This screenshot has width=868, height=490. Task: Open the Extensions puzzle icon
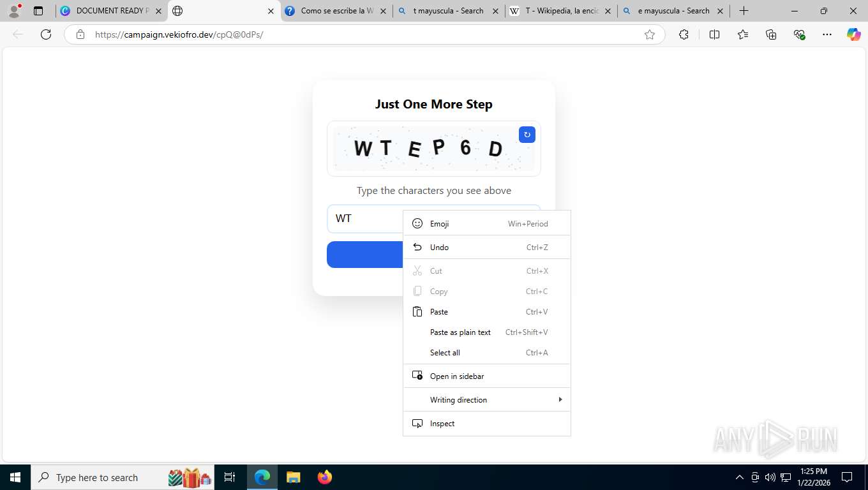click(684, 34)
